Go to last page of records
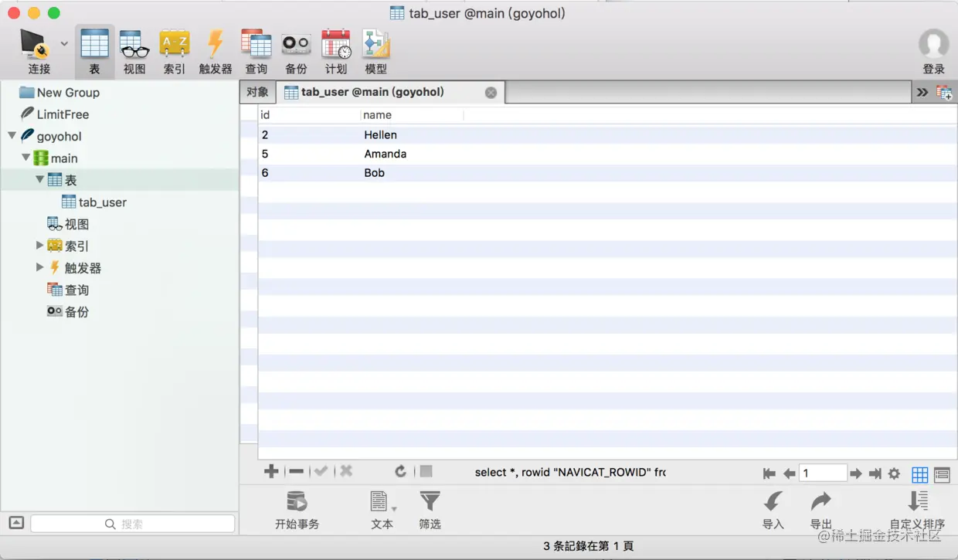958x560 pixels. point(875,473)
